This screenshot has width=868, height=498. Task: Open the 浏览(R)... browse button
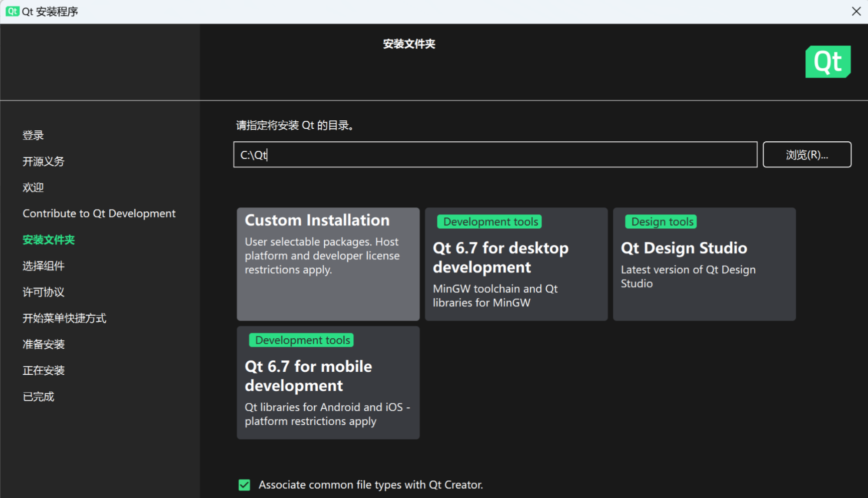tap(807, 154)
